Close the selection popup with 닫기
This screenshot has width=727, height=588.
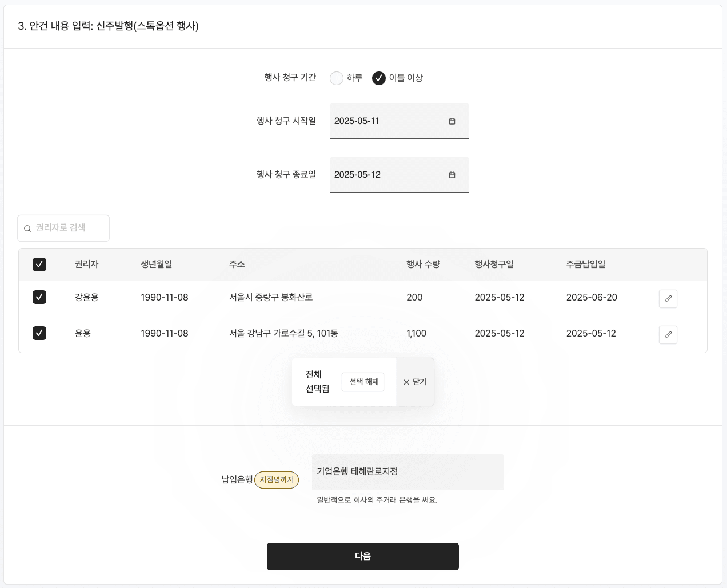pyautogui.click(x=415, y=382)
